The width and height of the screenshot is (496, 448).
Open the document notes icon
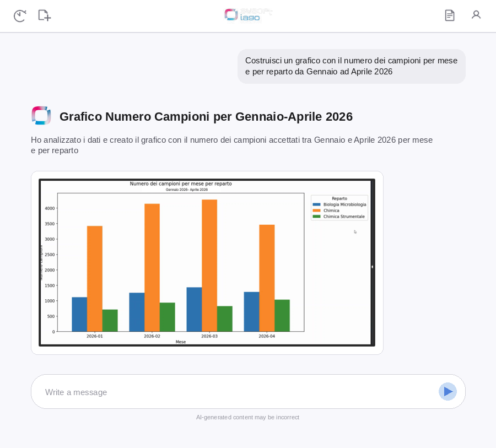tap(450, 15)
